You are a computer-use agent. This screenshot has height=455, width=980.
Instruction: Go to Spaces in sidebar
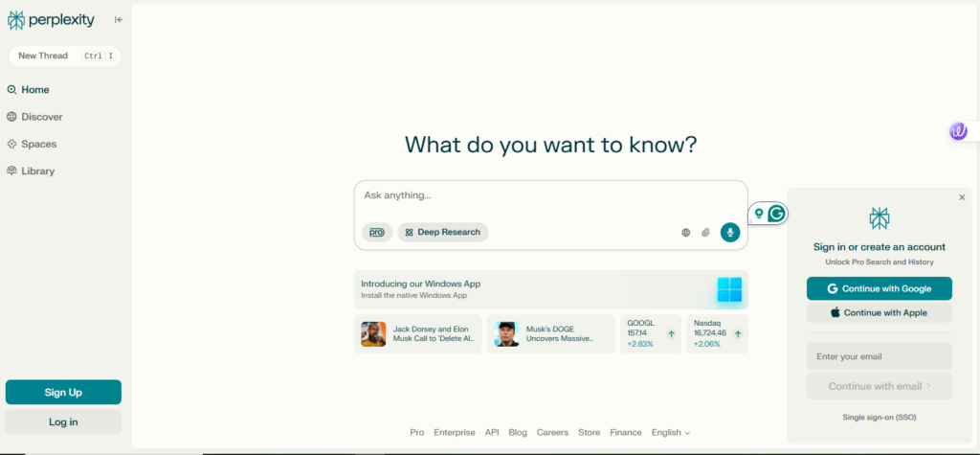[x=38, y=144]
